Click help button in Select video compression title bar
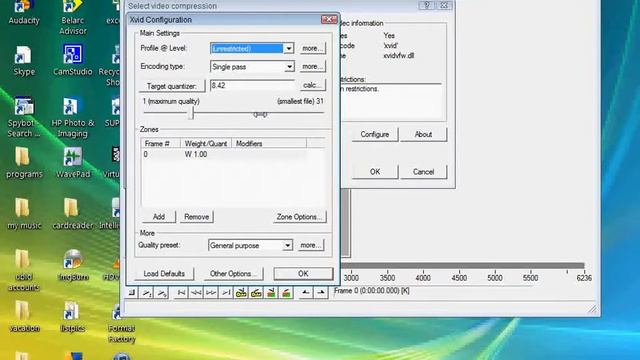The image size is (640, 360). [427, 5]
